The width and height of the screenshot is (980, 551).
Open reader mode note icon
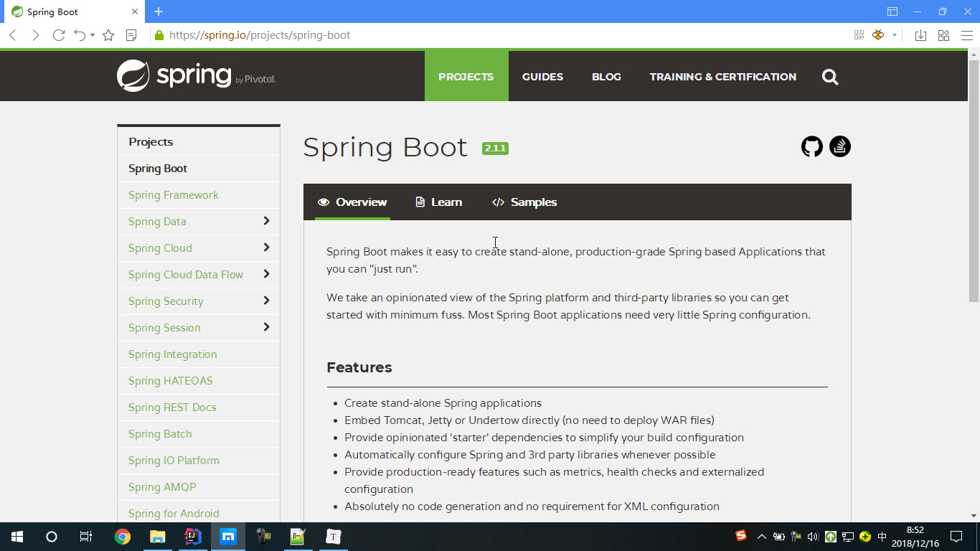(x=131, y=35)
